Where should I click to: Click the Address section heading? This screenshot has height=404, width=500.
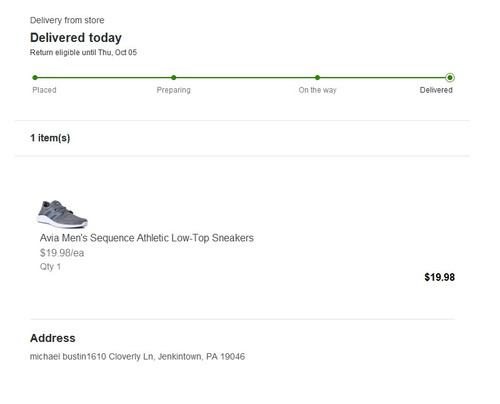pyautogui.click(x=53, y=338)
